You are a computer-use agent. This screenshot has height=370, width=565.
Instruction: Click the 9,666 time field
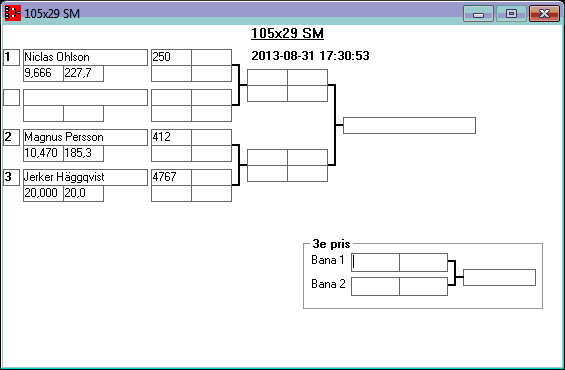click(43, 73)
